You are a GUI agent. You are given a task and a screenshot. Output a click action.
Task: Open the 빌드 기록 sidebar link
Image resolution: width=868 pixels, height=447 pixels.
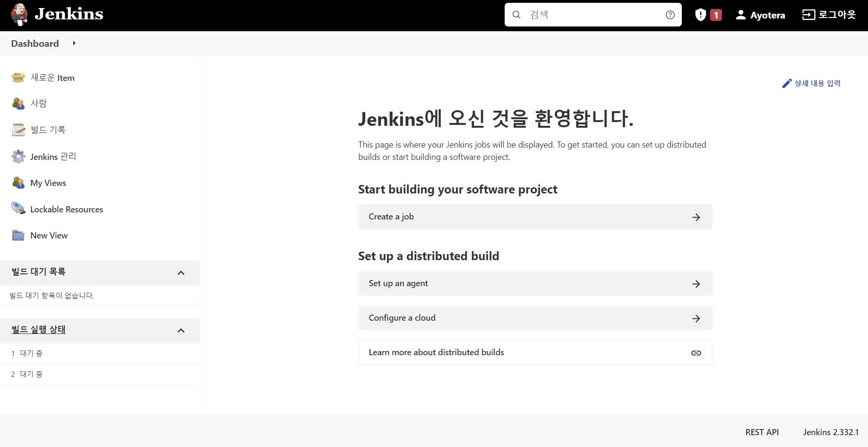point(48,130)
